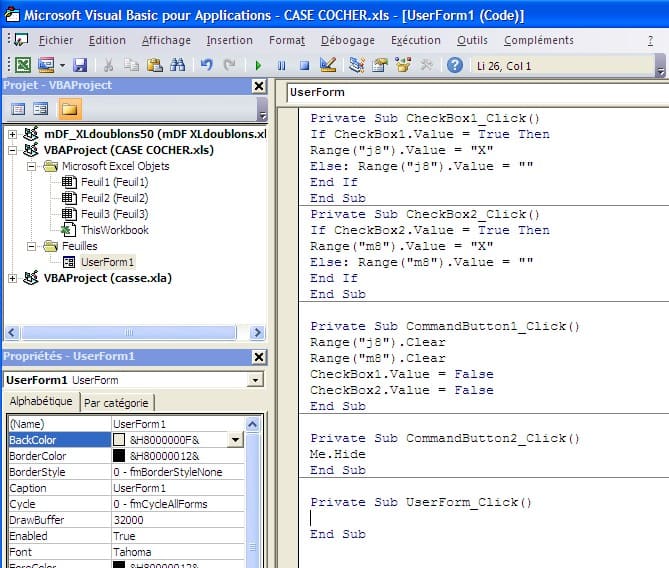Image resolution: width=669 pixels, height=568 pixels.
Task: Click the blue Help question mark
Action: click(455, 65)
